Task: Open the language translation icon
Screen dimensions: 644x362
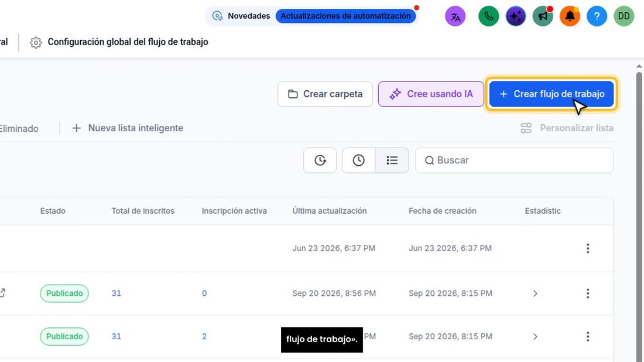Action: pos(455,16)
